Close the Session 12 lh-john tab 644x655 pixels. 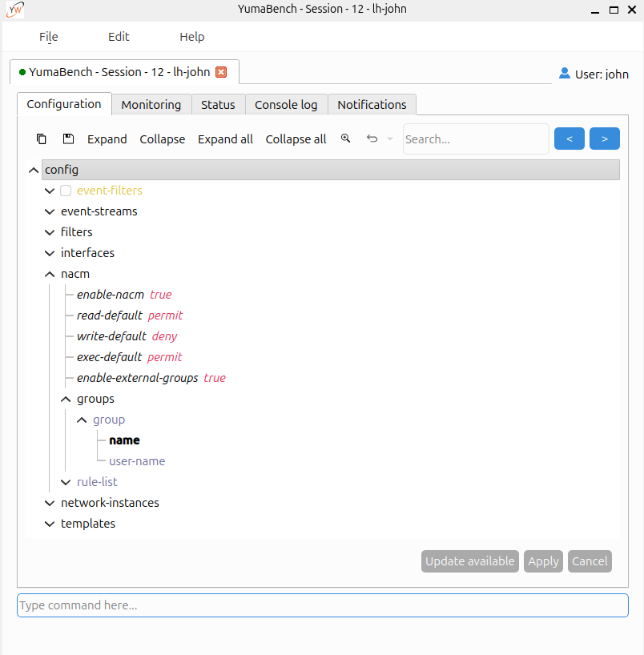click(221, 72)
